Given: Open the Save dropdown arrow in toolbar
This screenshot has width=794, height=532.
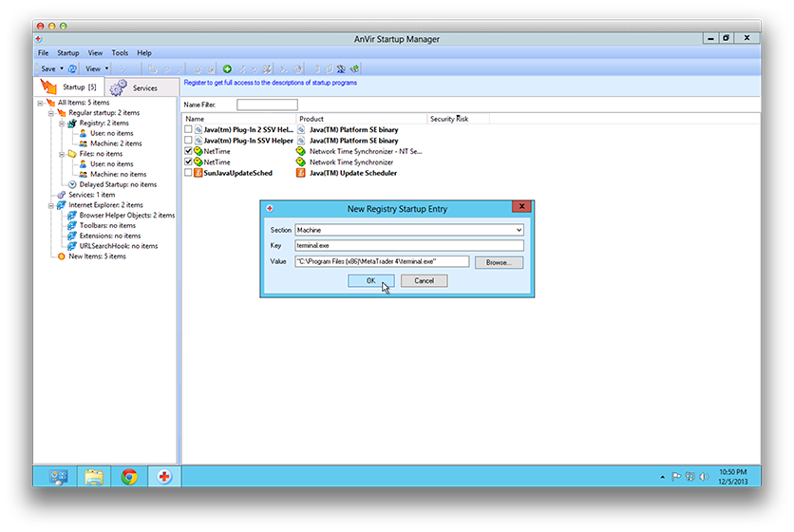Looking at the screenshot, I should click(62, 68).
